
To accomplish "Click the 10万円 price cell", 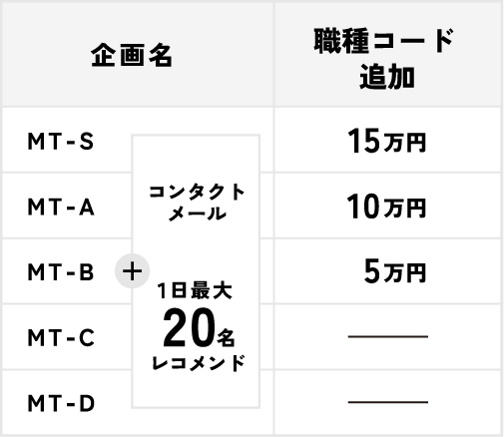I will point(386,207).
